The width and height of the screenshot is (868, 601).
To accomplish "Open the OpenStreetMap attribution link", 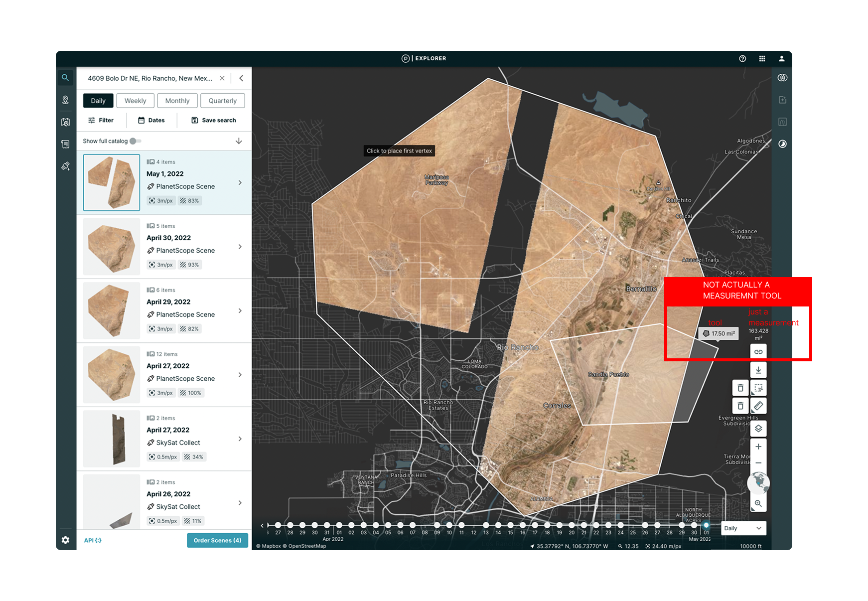I will [x=304, y=546].
